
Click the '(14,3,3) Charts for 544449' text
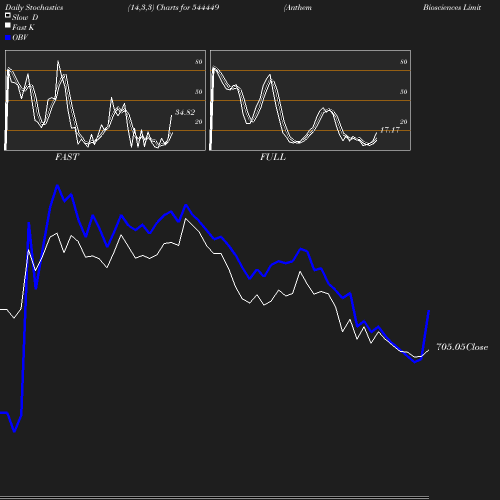pyautogui.click(x=173, y=7)
